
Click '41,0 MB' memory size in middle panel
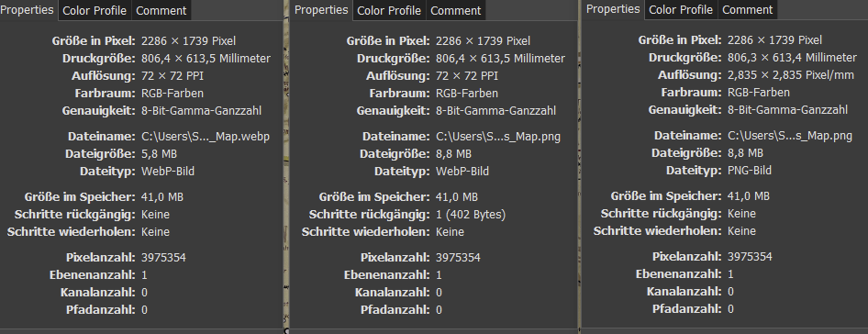click(457, 197)
